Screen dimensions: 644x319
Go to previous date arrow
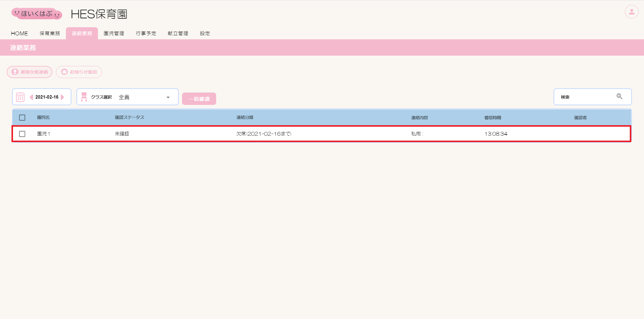coord(31,97)
